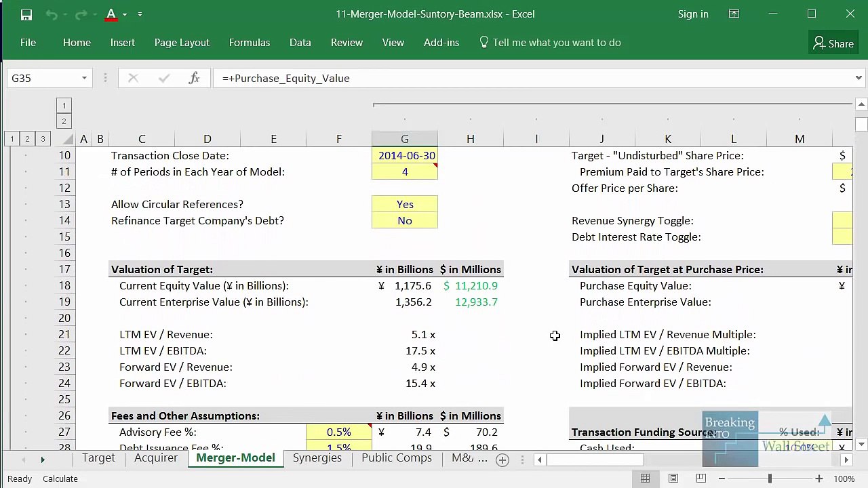Viewport: 868px width, 488px height.
Task: Click the formula bar Enter checkmark icon
Action: click(163, 78)
